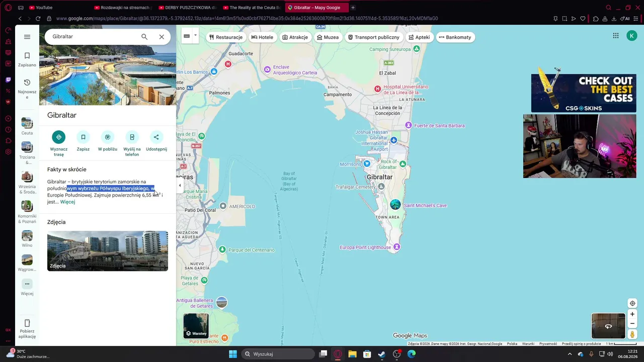Viewport: 644px width, 362px height.
Task: Open the Windows Start menu
Action: point(233,354)
